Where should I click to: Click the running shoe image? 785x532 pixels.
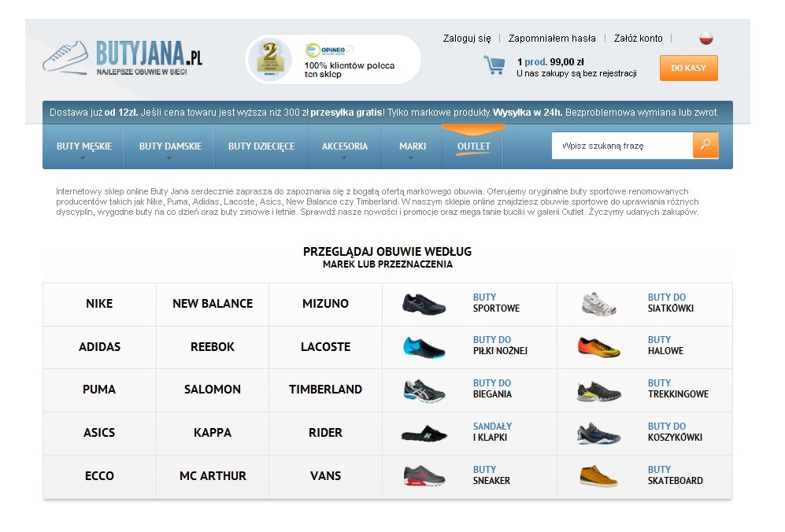[x=424, y=390]
